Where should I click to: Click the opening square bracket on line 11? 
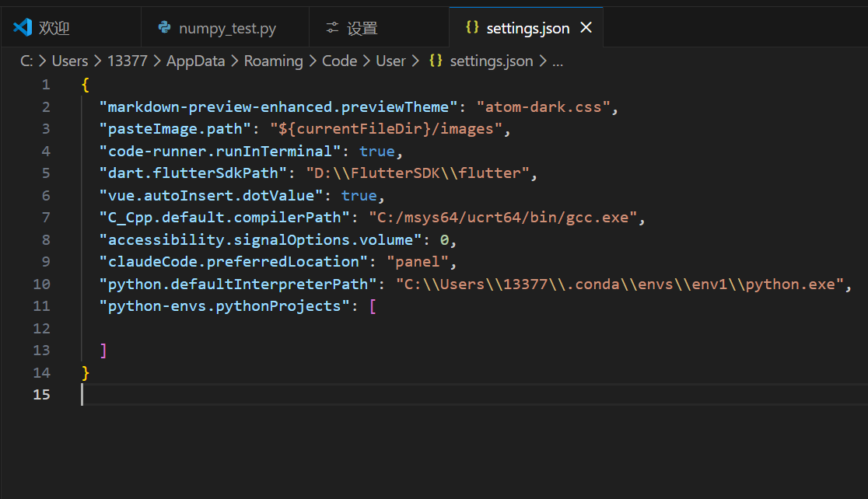tap(373, 306)
